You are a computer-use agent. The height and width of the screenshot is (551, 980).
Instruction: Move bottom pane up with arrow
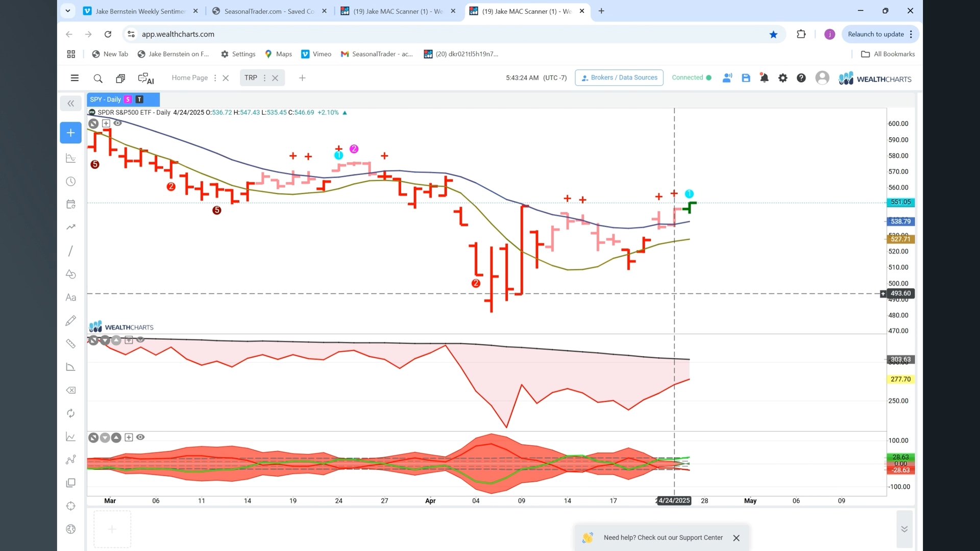coord(116,438)
